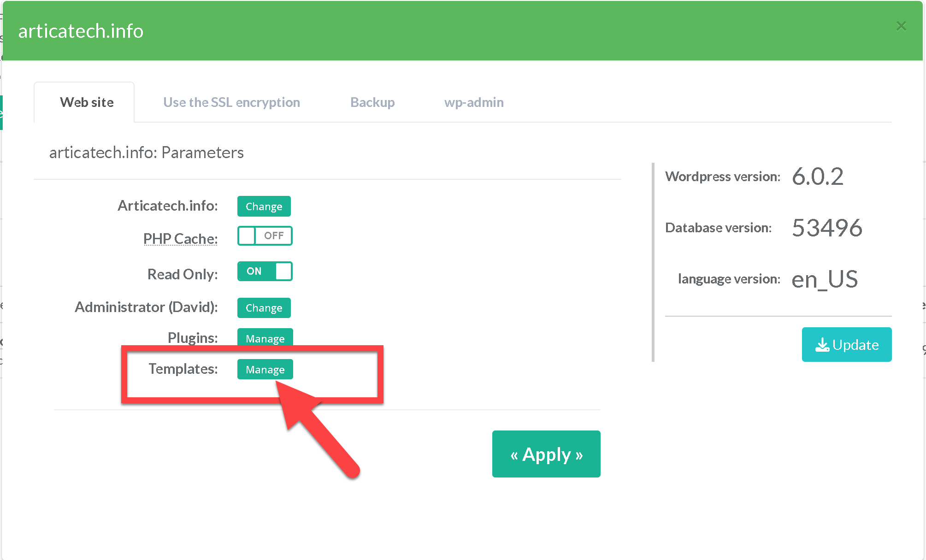Close the articatech.info dialog
The image size is (926, 560).
(x=901, y=26)
